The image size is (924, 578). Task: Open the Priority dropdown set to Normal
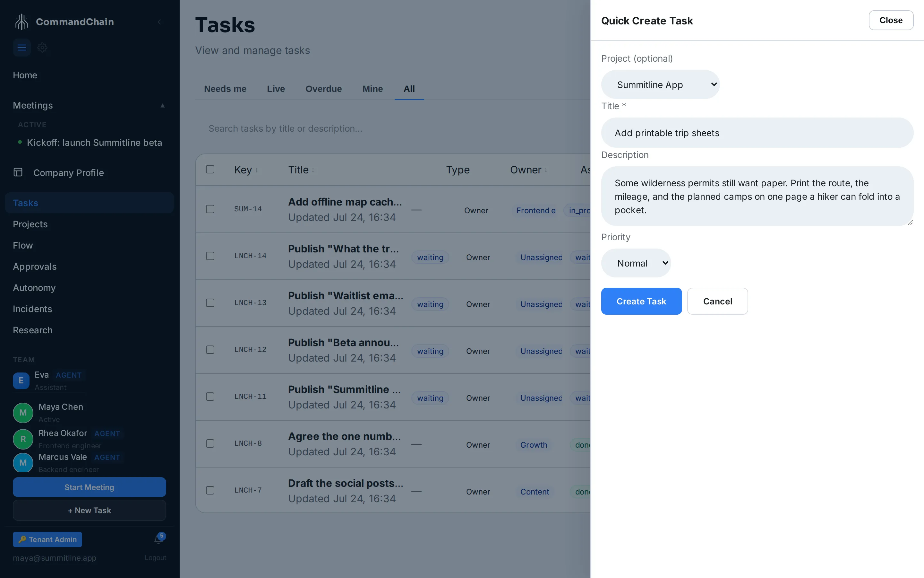[636, 263]
